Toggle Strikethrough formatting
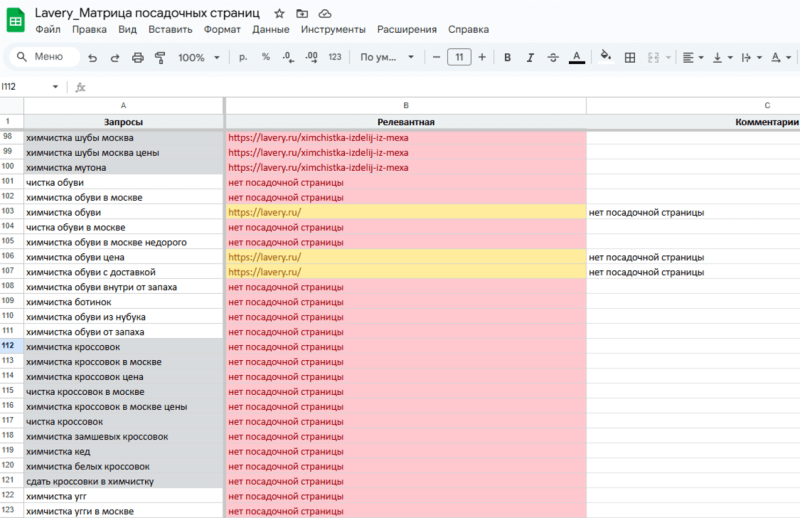Screen dimensions: 800x518 pos(552,57)
